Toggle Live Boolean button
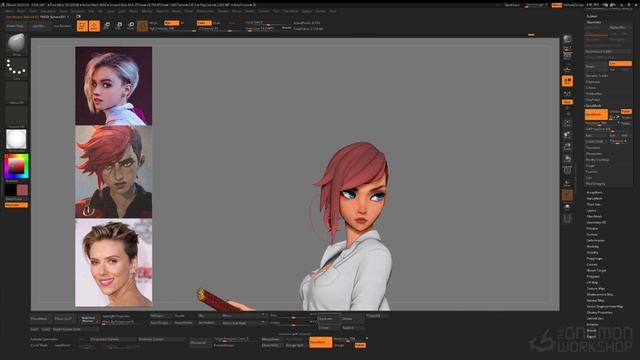Screen dimensions: 640x360 pyautogui.click(x=62, y=26)
